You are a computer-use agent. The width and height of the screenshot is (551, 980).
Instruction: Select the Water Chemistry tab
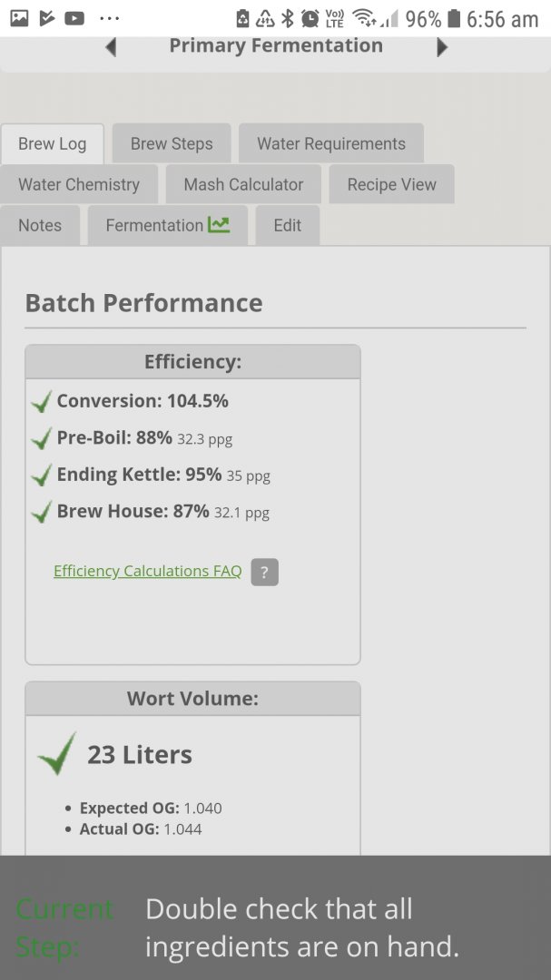pyautogui.click(x=79, y=184)
